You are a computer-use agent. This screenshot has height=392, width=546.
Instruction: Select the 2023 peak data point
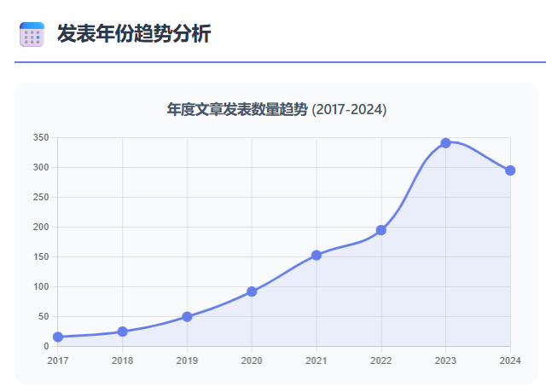pos(445,143)
